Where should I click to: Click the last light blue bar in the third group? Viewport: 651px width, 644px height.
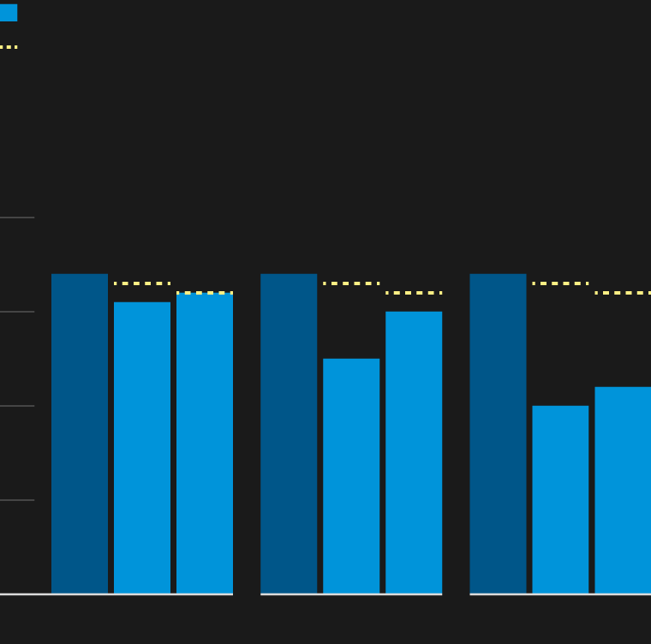pyautogui.click(x=623, y=490)
